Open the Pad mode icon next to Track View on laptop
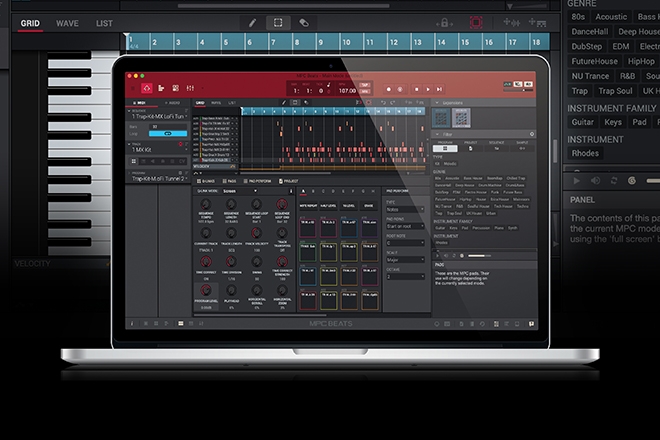660x440 pixels. coord(176,88)
